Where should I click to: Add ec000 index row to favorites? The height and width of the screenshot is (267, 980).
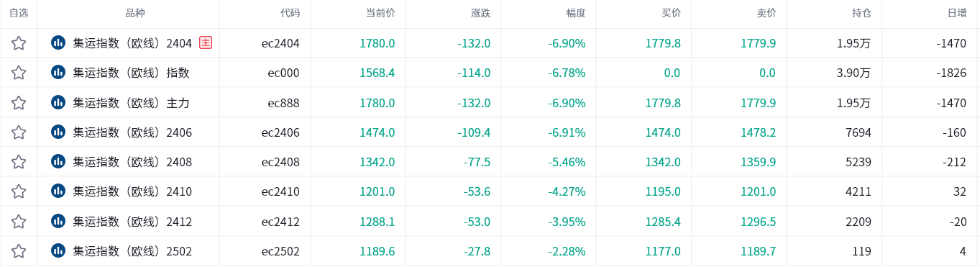tap(19, 73)
